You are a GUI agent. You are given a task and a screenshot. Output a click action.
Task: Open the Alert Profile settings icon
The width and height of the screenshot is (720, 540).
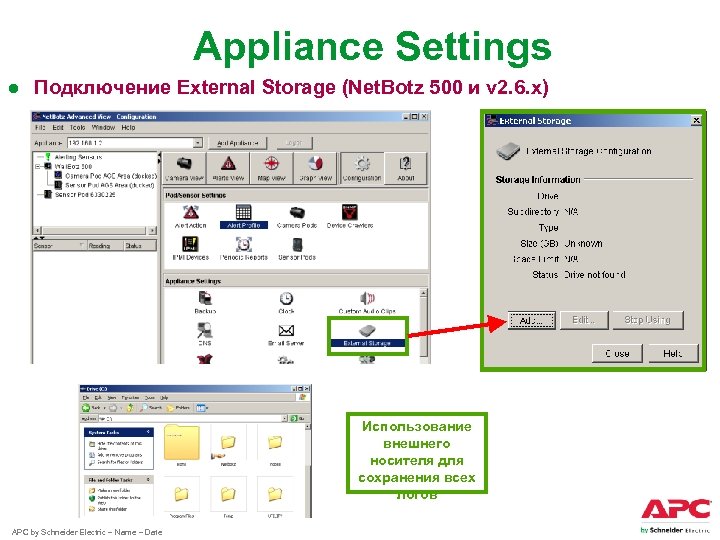pyautogui.click(x=243, y=216)
